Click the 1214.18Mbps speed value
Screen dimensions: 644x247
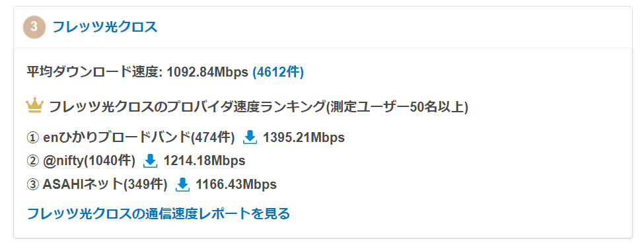click(204, 161)
